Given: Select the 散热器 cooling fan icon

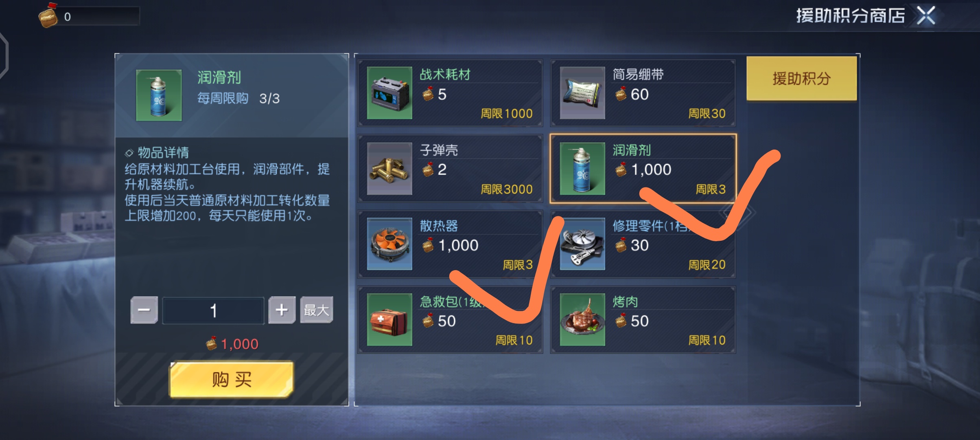Looking at the screenshot, I should 389,244.
